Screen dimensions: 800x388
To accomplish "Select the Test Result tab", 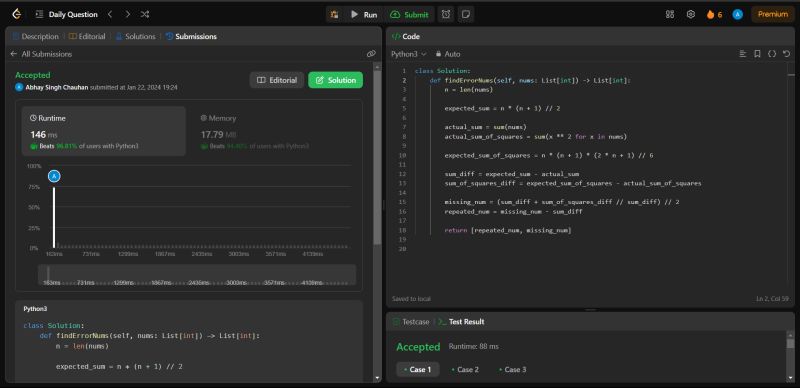I will point(461,322).
